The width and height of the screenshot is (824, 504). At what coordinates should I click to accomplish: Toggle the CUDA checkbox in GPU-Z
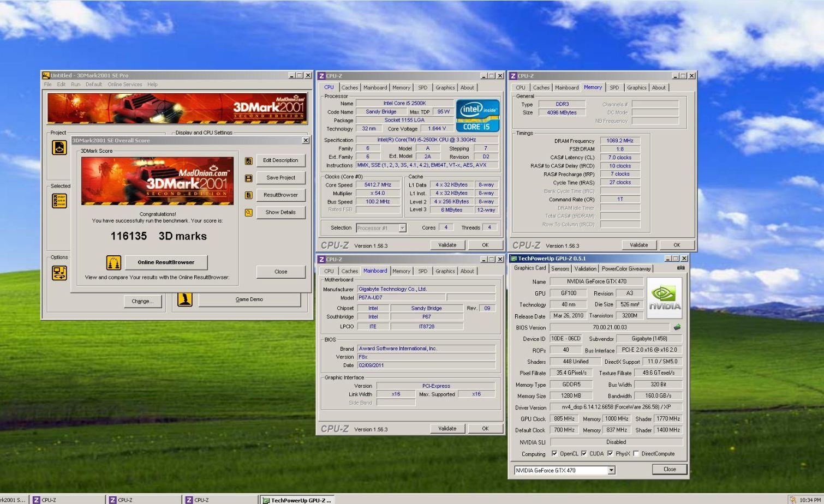point(584,454)
